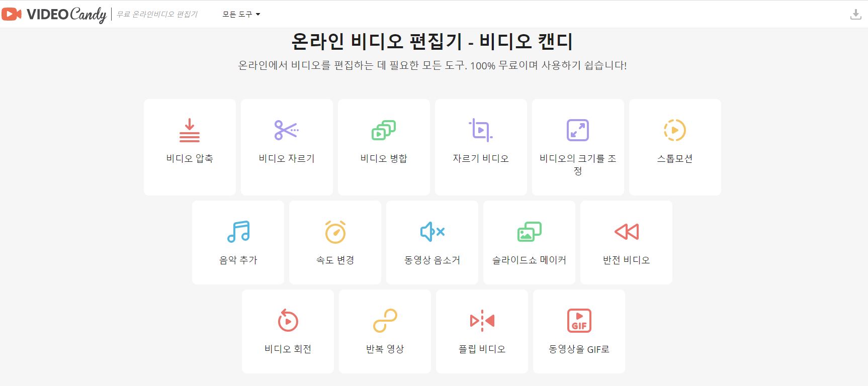This screenshot has width=868, height=386.
Task: Click the 비디오 회전 label
Action: tap(288, 349)
